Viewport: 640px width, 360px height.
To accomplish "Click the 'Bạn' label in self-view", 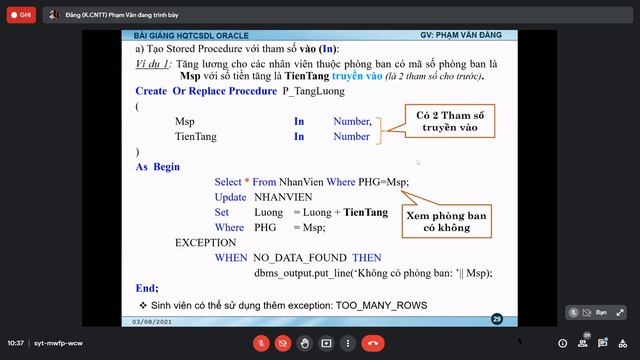I will [601, 313].
